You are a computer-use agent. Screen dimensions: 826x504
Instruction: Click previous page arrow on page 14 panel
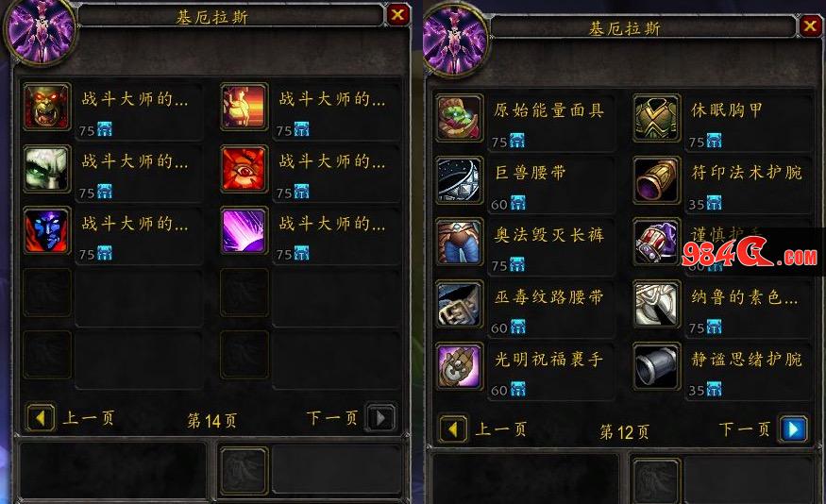pyautogui.click(x=41, y=418)
